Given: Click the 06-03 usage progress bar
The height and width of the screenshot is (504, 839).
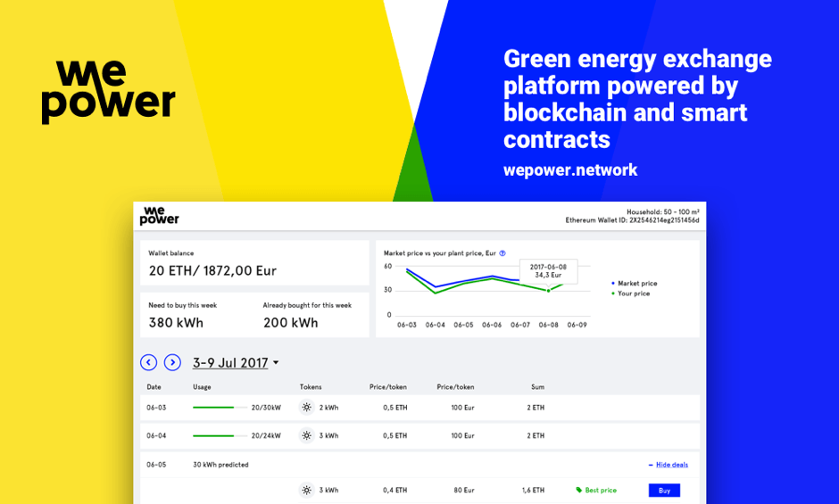Looking at the screenshot, I should (x=220, y=407).
